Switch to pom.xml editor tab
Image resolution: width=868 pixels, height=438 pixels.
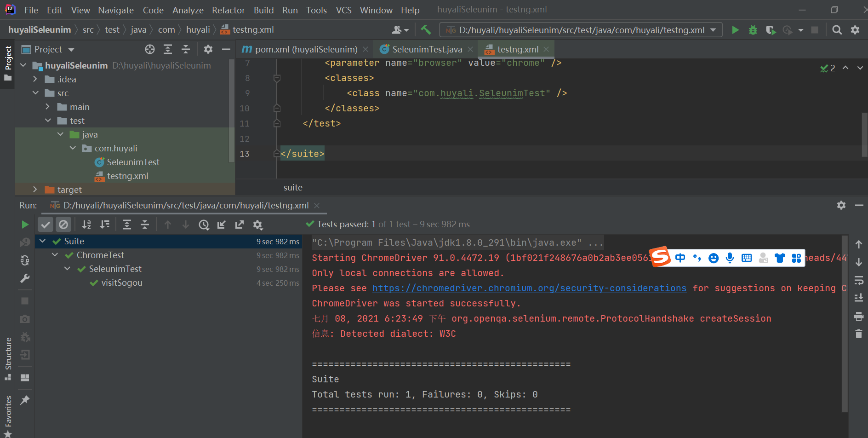point(306,49)
